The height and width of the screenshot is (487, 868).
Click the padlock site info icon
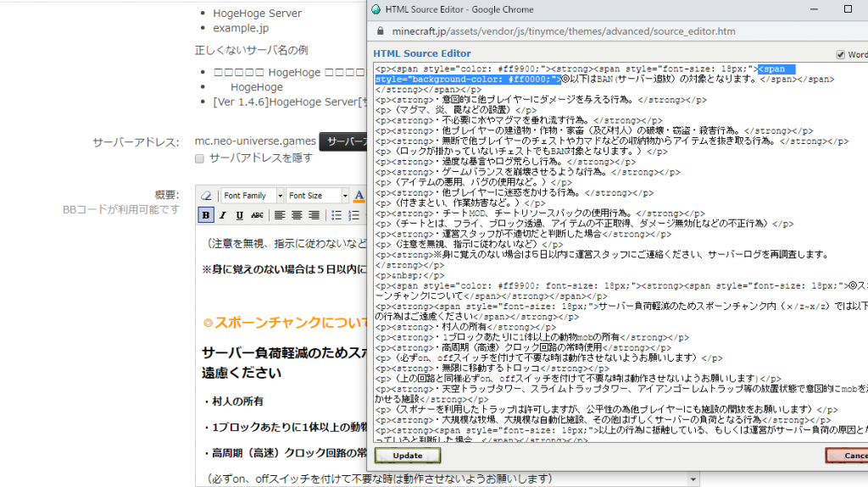tap(379, 31)
